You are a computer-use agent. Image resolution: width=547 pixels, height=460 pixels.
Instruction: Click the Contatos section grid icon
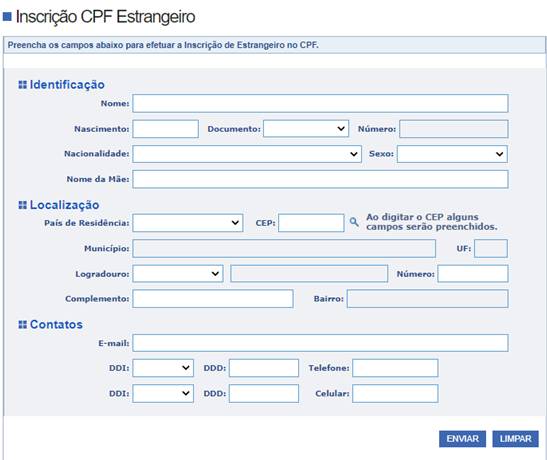(x=22, y=325)
